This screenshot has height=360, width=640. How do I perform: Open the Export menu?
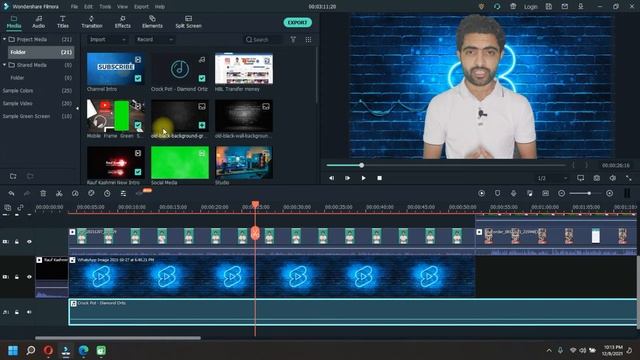[141, 7]
